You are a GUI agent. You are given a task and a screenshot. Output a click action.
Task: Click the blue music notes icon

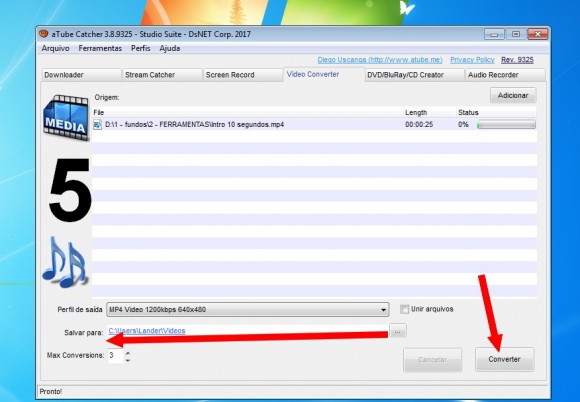coord(65,263)
